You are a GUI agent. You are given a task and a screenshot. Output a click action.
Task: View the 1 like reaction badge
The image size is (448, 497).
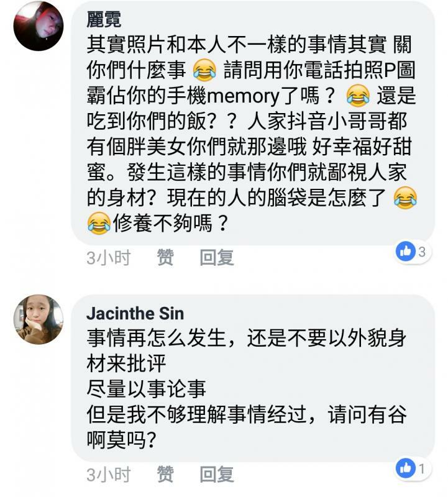coord(413,468)
